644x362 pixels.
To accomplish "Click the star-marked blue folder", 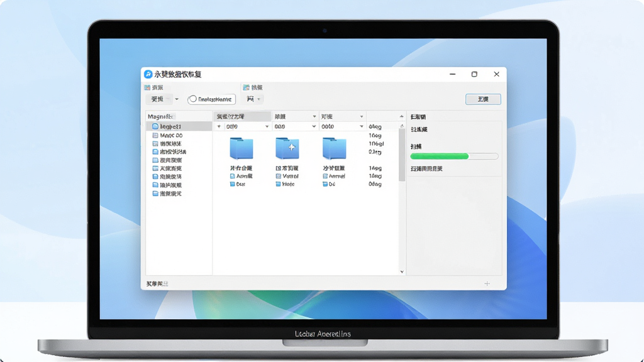I will pyautogui.click(x=287, y=148).
